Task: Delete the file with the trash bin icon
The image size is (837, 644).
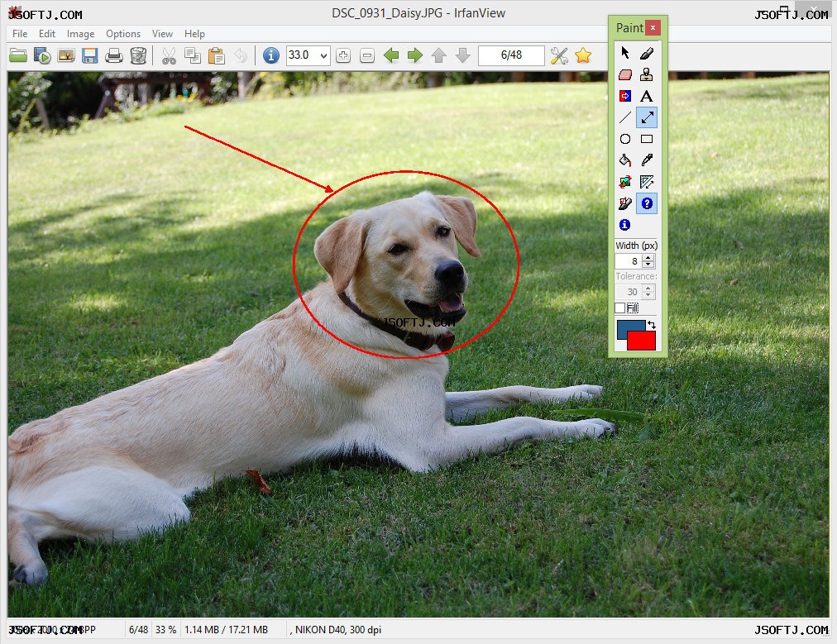Action: tap(138, 55)
